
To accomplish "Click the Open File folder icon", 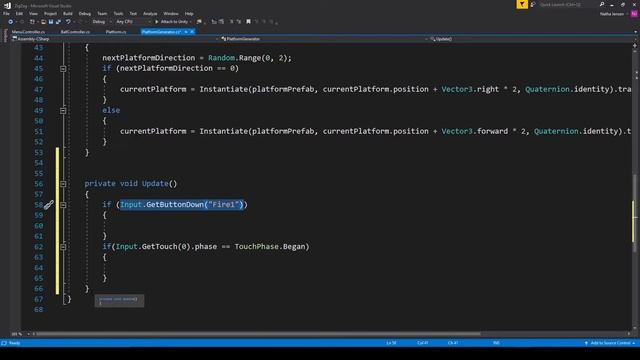I will tap(43, 22).
